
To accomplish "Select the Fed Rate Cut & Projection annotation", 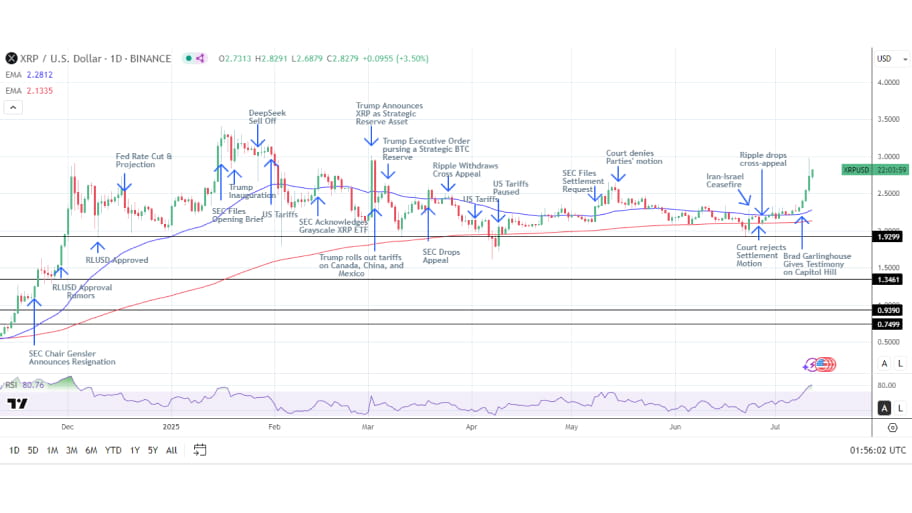I will (x=144, y=161).
